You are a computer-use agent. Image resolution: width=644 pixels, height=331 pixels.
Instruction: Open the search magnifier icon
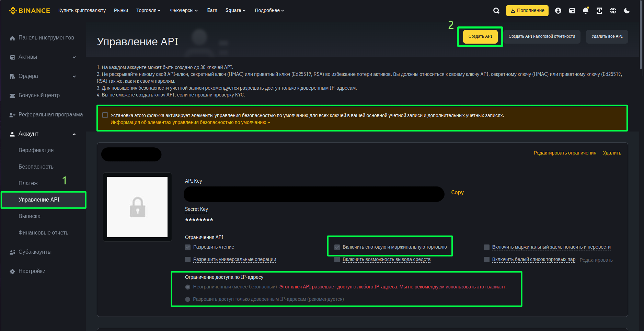[x=496, y=11]
